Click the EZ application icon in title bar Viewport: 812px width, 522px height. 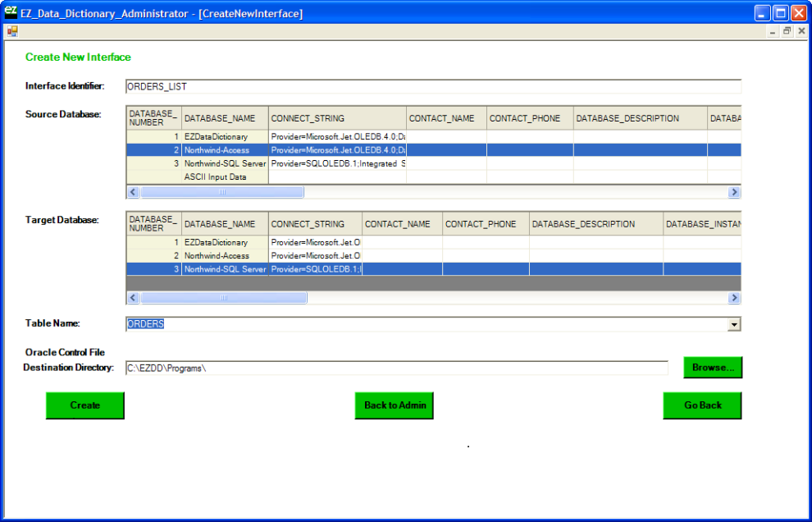(11, 12)
